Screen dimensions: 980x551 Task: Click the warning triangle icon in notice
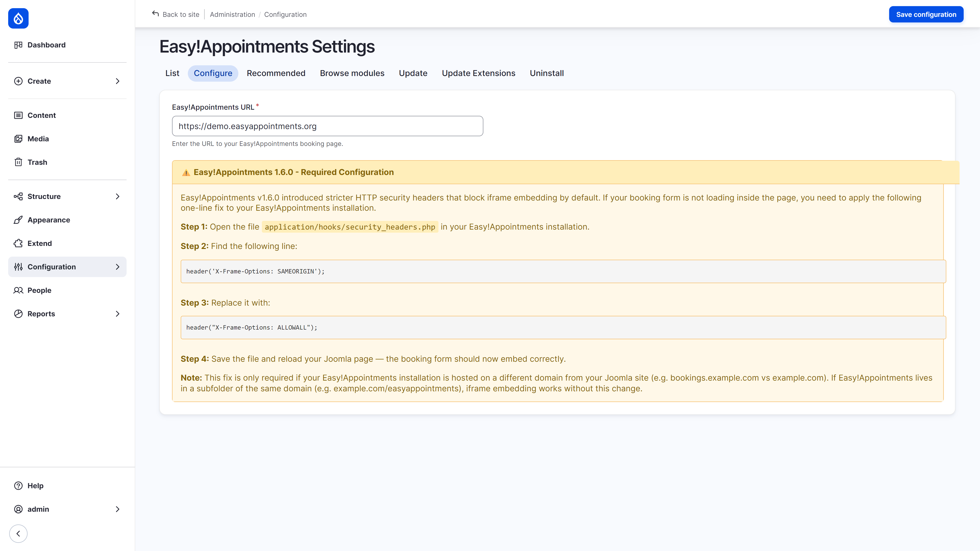coord(186,173)
